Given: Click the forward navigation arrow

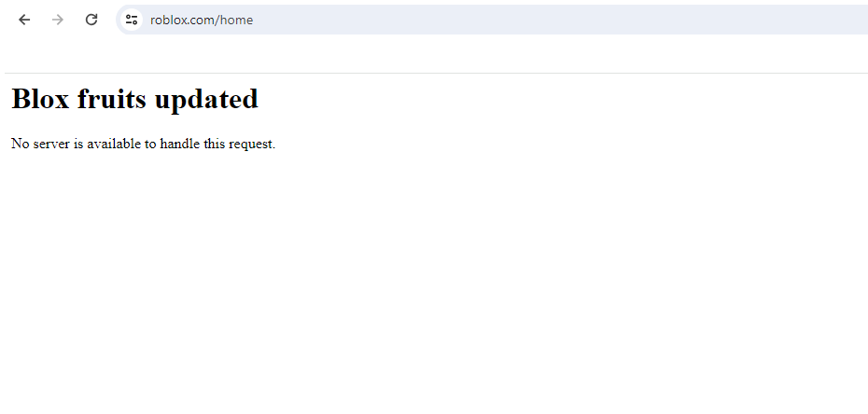Looking at the screenshot, I should click(58, 20).
